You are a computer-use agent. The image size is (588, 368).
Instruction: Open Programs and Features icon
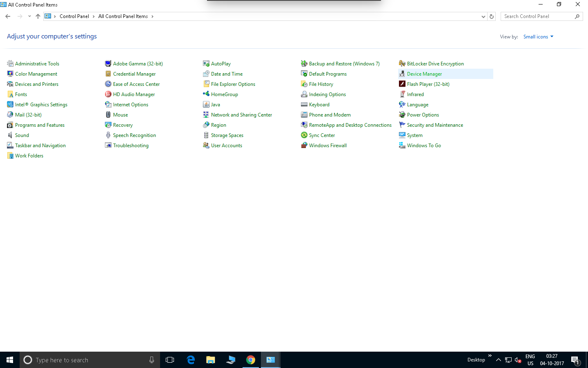pyautogui.click(x=10, y=125)
